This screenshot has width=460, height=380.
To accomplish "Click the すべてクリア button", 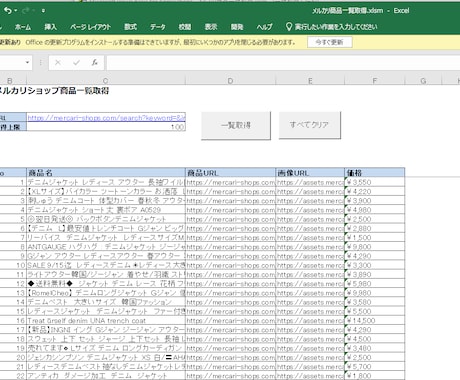I will [x=310, y=125].
